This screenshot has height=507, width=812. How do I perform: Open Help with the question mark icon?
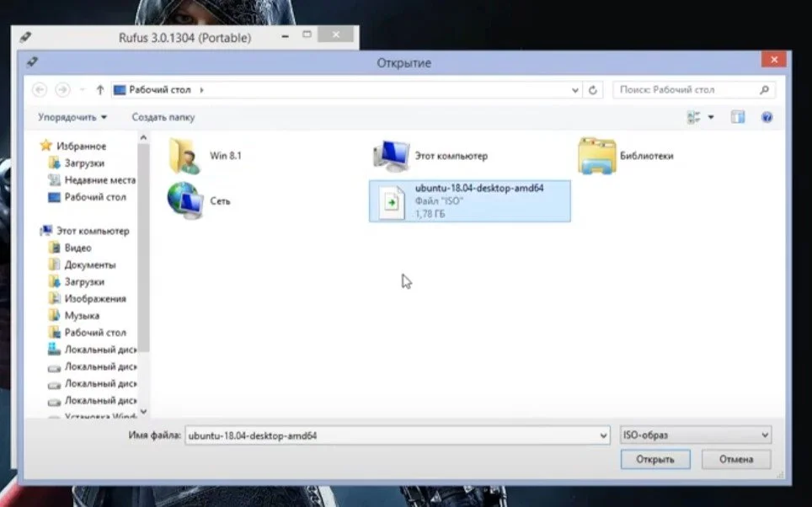[x=767, y=118]
